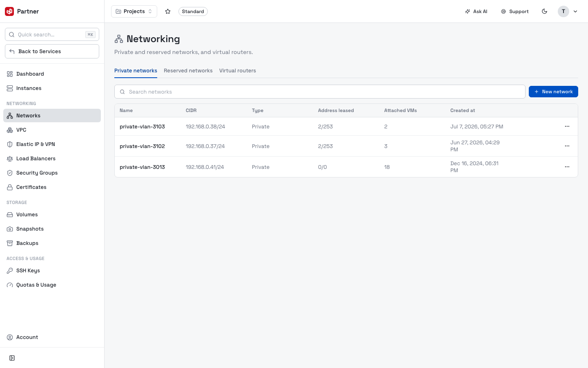The height and width of the screenshot is (368, 588).
Task: Collapse the sidebar panel
Action: 12,358
